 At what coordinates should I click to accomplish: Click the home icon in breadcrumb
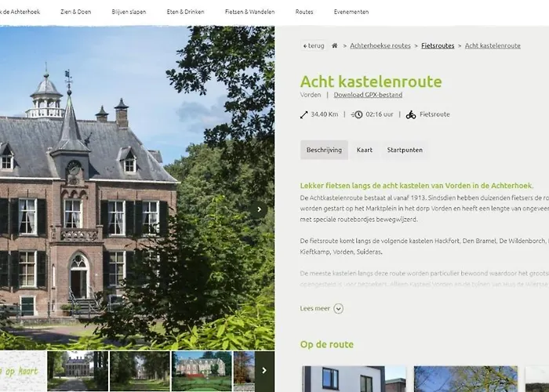[x=335, y=45]
